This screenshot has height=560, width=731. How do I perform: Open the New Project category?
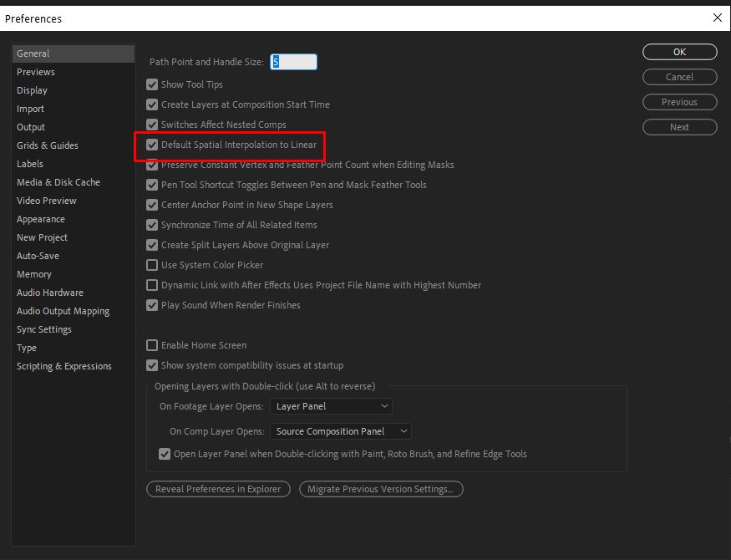pyautogui.click(x=42, y=237)
